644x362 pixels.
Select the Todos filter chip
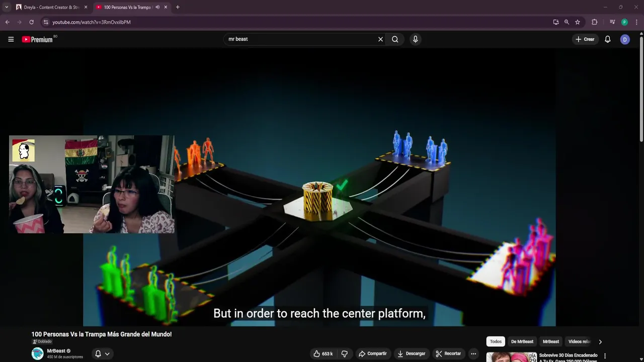click(496, 341)
